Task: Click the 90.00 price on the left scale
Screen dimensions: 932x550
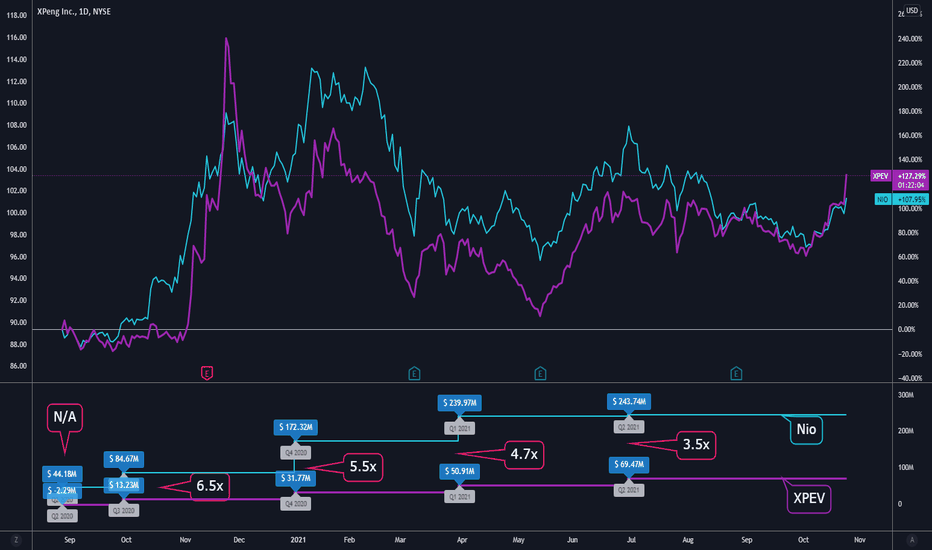Action: coord(17,322)
